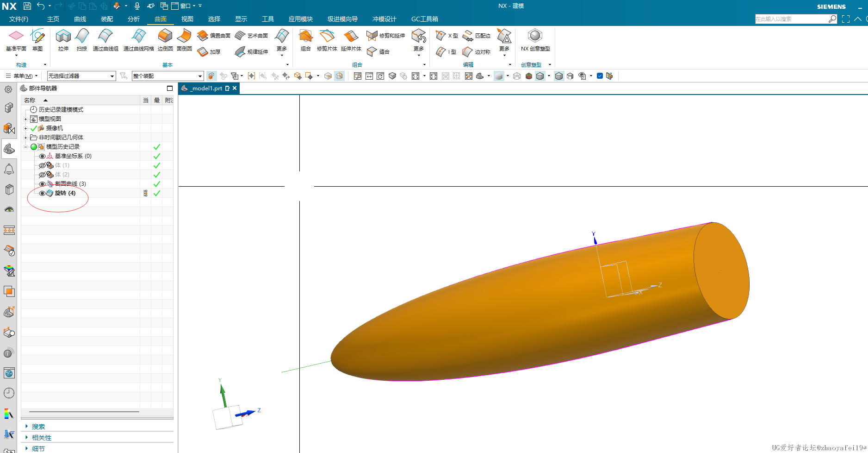Click the 通过曲线网格 mesh surface tool
Screen dimensions: 868x453
coord(138,40)
